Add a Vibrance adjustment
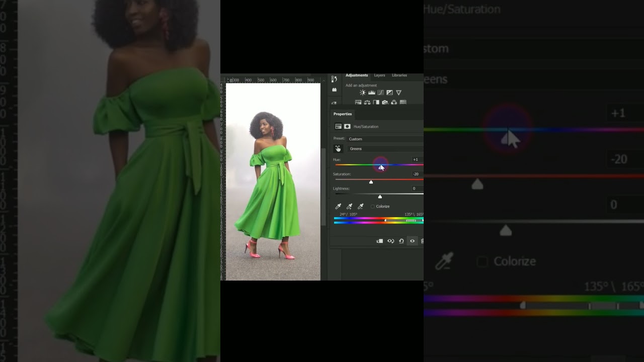644x362 pixels. tap(398, 93)
